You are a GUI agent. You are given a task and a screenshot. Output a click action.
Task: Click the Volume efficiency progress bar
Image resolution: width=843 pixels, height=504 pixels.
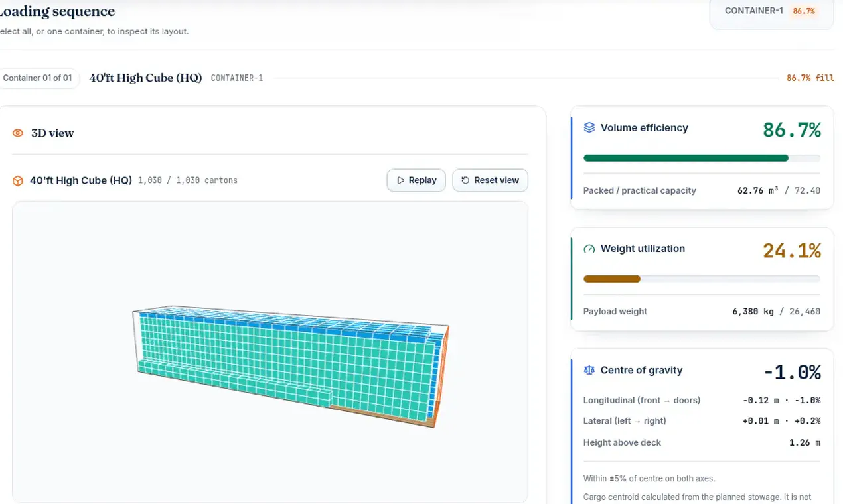pos(702,158)
